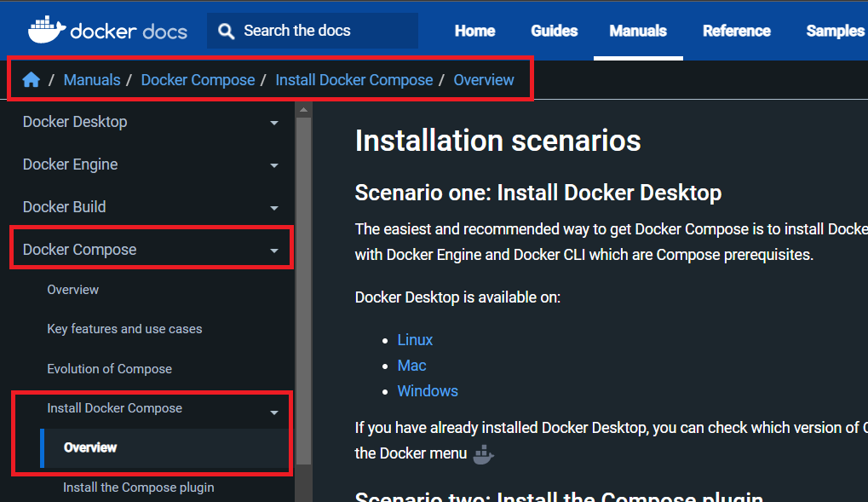Click sidebar scrollbar up arrow

[303, 110]
